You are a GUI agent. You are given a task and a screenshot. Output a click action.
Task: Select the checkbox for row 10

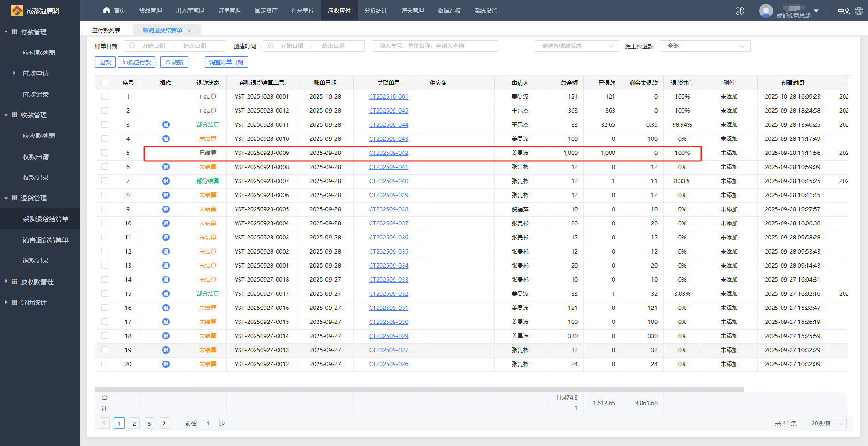[105, 223]
